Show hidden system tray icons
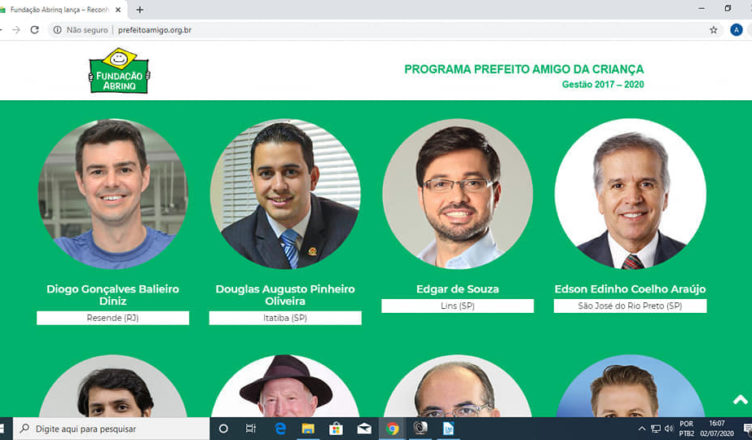 642,428
